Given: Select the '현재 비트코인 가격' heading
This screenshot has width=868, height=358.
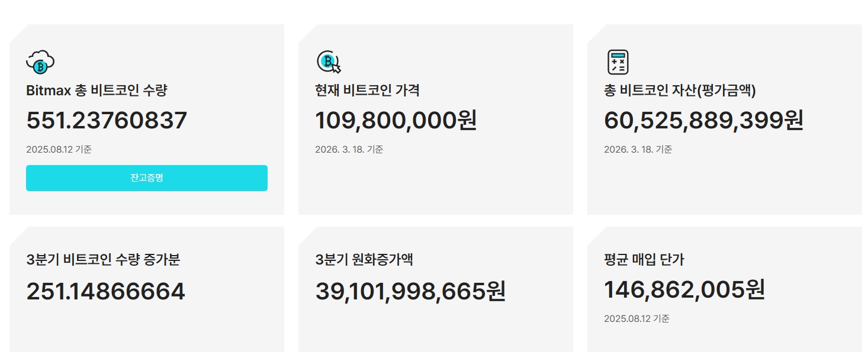Looking at the screenshot, I should [x=367, y=91].
